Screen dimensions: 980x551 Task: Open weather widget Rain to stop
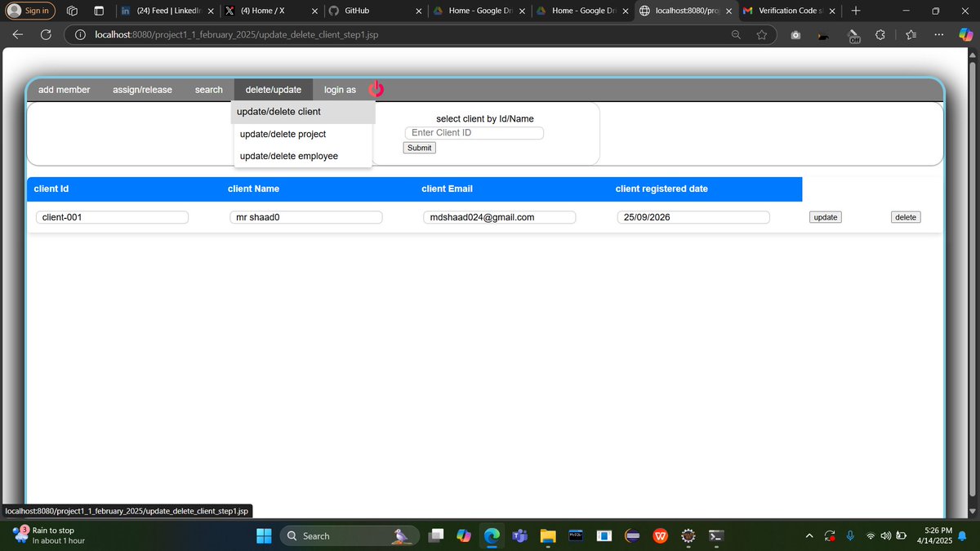[49, 535]
